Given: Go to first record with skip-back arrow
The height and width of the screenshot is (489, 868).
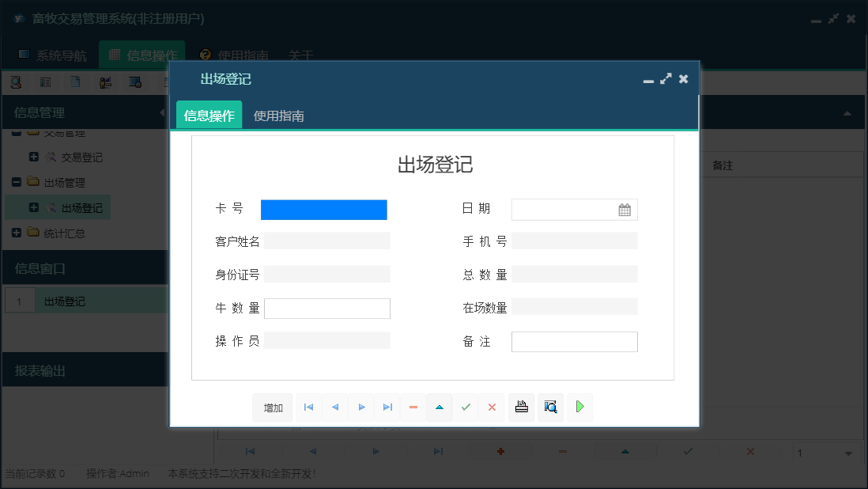Looking at the screenshot, I should [308, 407].
